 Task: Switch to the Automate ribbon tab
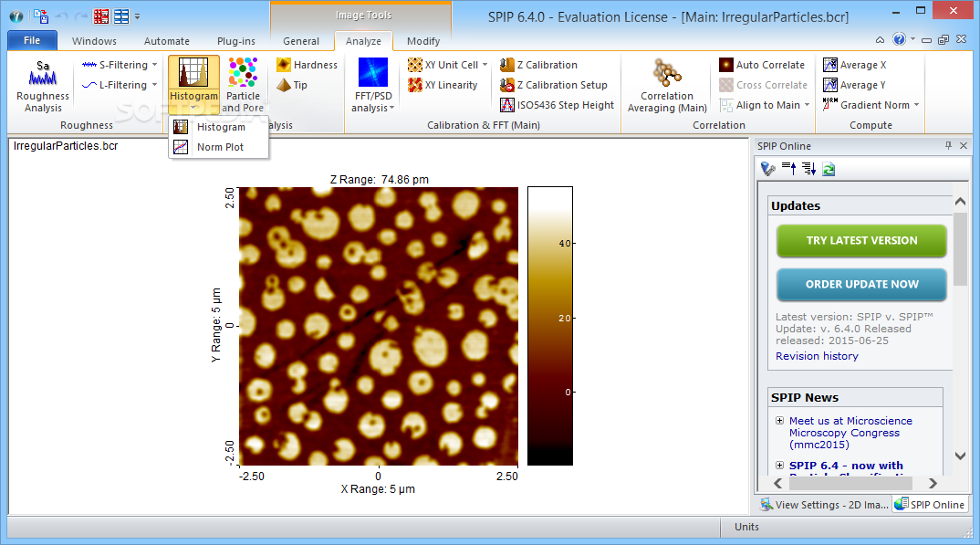[x=166, y=41]
